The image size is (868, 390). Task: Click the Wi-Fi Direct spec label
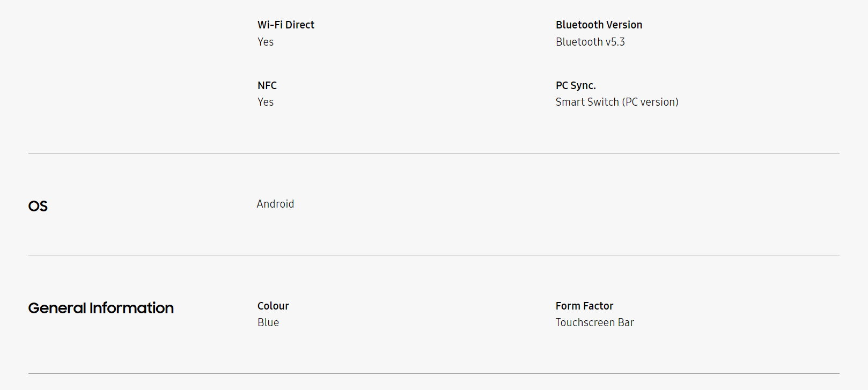click(x=286, y=25)
